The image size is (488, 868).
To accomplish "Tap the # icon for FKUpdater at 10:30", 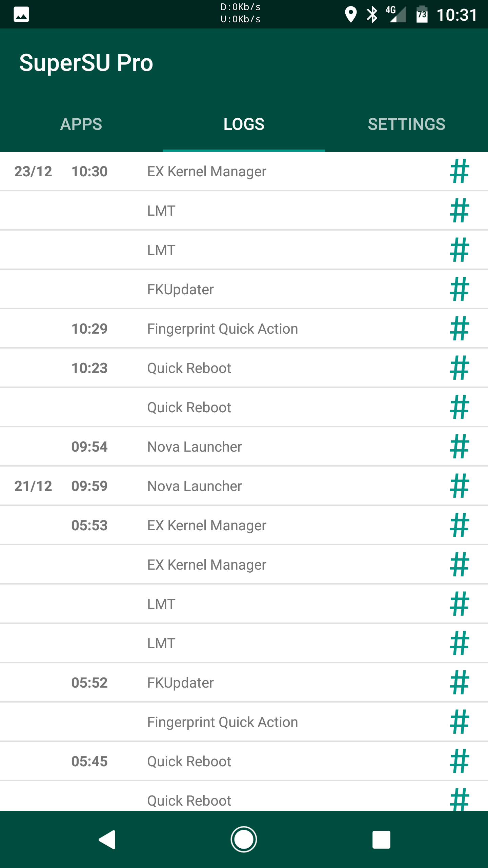I will [460, 289].
